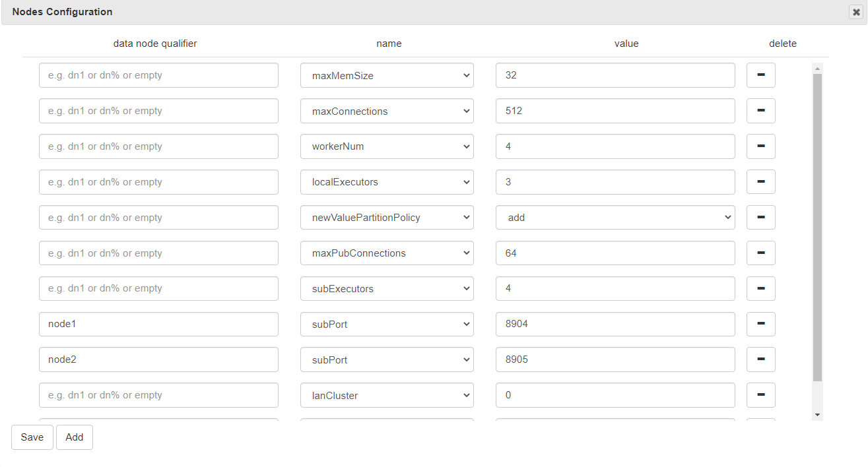Focus the maxConnections value field showing 512

tap(615, 111)
